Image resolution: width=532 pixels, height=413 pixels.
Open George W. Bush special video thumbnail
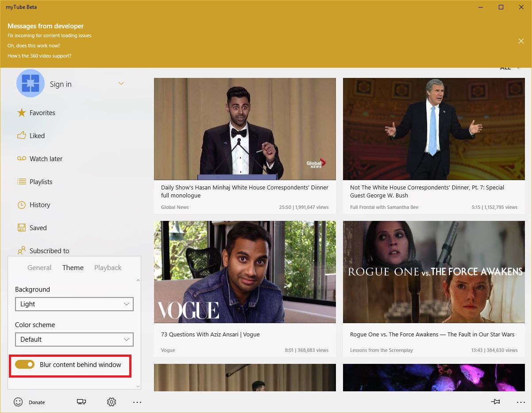pos(434,129)
